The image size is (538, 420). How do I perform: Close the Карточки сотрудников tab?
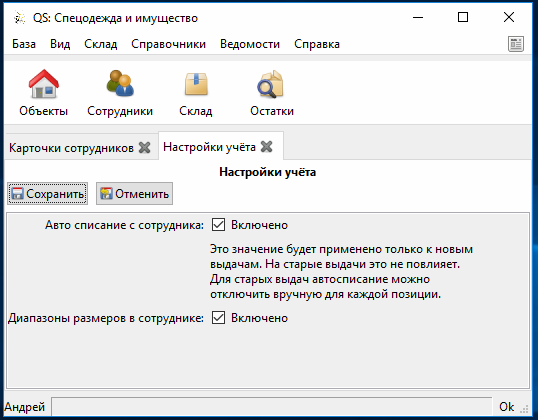click(x=144, y=148)
